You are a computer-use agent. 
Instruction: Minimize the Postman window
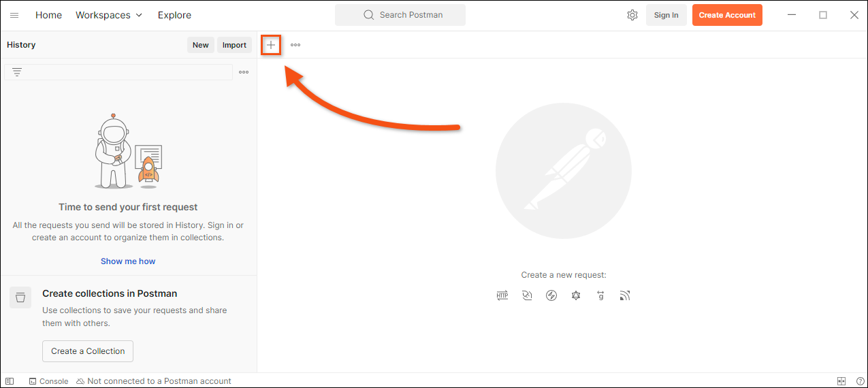click(x=792, y=15)
